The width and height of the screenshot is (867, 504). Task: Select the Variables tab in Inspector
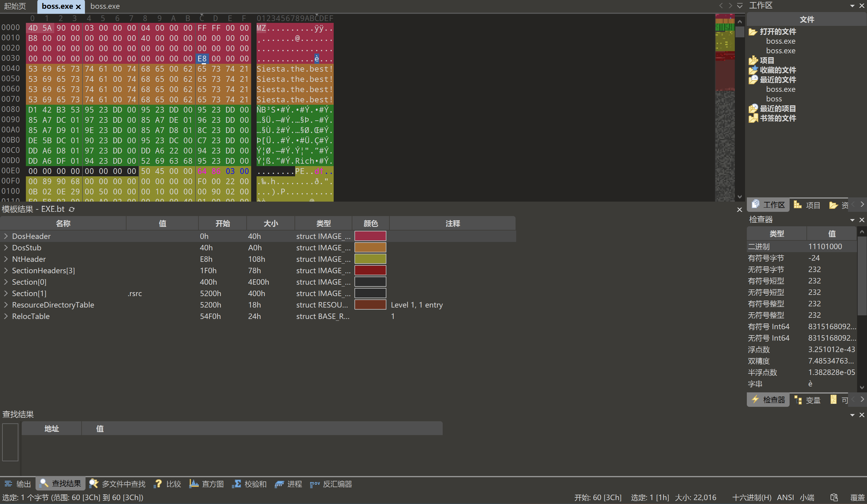pyautogui.click(x=807, y=400)
